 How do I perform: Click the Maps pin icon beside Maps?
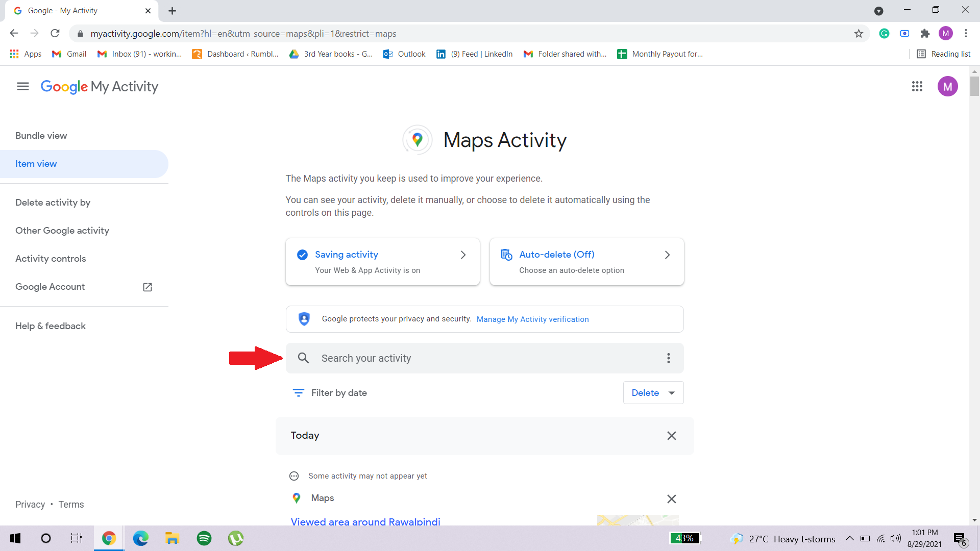[x=296, y=498]
